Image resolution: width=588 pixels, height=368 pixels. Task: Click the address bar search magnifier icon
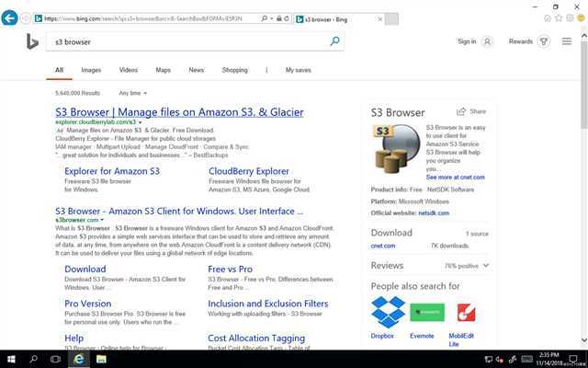pyautogui.click(x=264, y=18)
